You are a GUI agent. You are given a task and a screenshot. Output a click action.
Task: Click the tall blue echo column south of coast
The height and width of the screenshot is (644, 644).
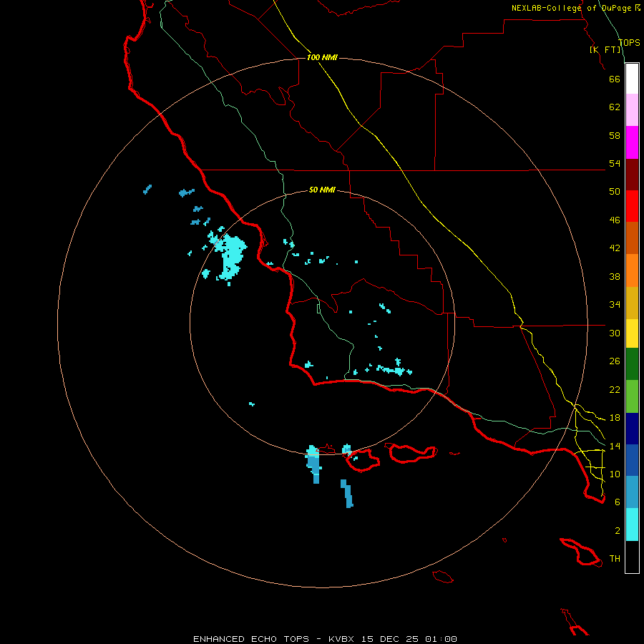313,464
